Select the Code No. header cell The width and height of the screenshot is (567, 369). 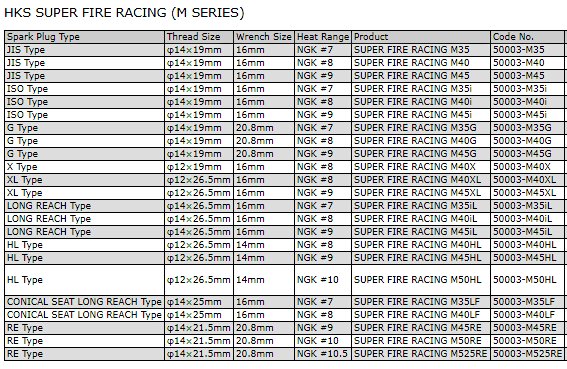click(527, 37)
